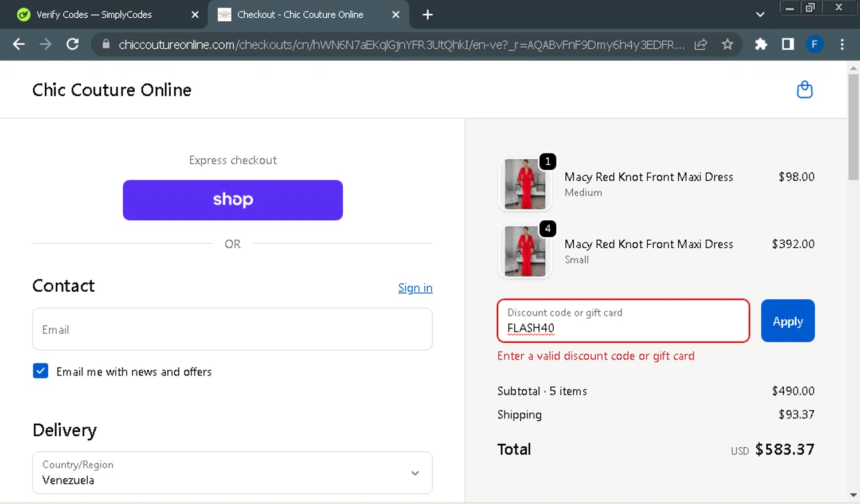Click the scrollbar down arrow
Viewport: 860px width, 504px height.
click(x=854, y=495)
